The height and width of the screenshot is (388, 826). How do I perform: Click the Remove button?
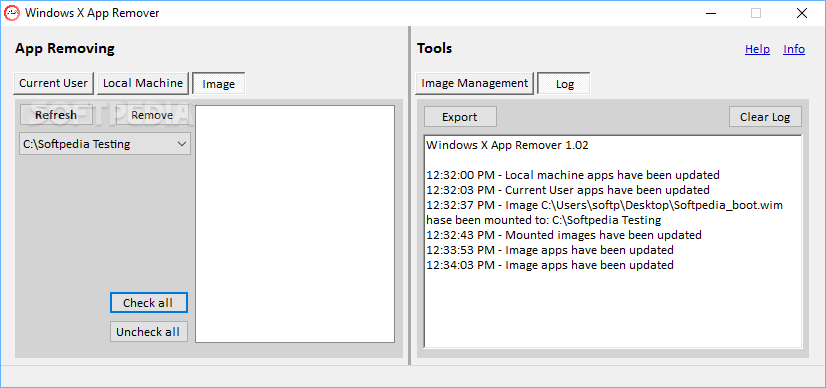click(152, 115)
